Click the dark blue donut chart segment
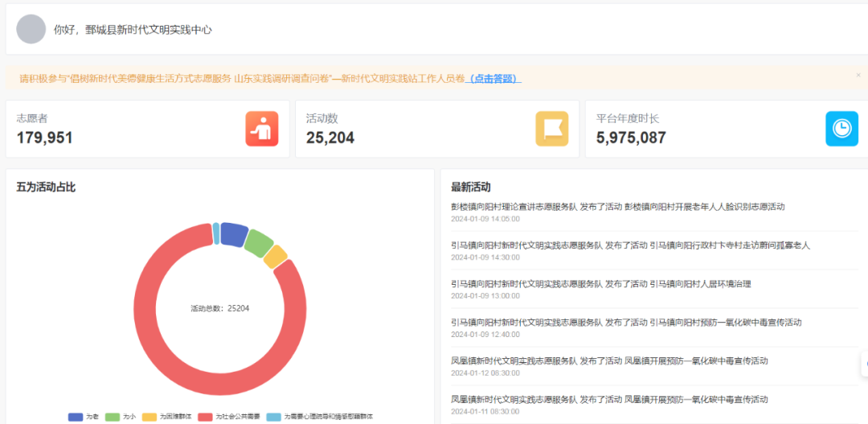This screenshot has width=868, height=424. coord(234,234)
